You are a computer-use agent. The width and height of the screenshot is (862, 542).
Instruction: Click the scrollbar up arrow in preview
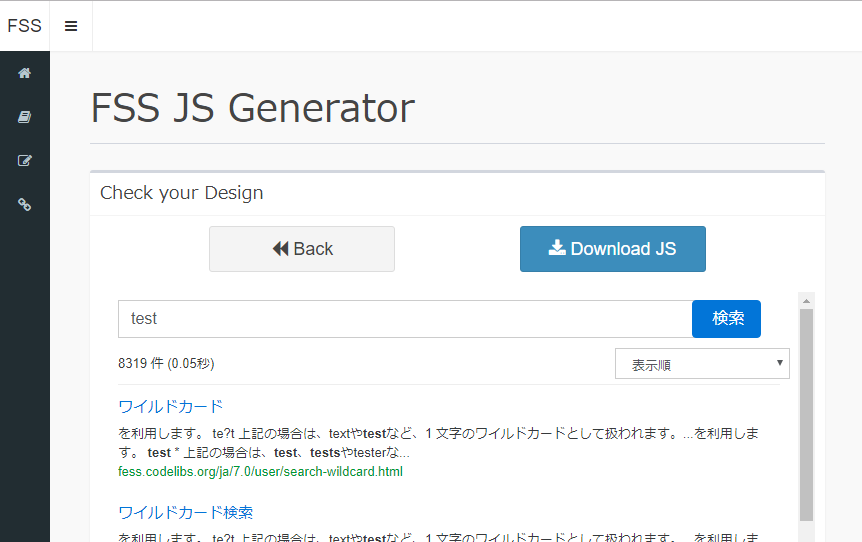pyautogui.click(x=806, y=300)
